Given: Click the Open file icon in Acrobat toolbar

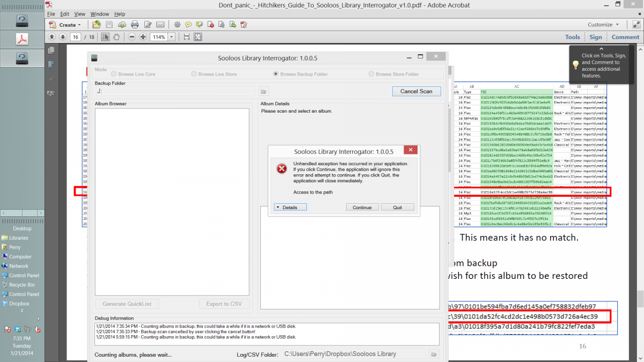Looking at the screenshot, I should tap(97, 25).
